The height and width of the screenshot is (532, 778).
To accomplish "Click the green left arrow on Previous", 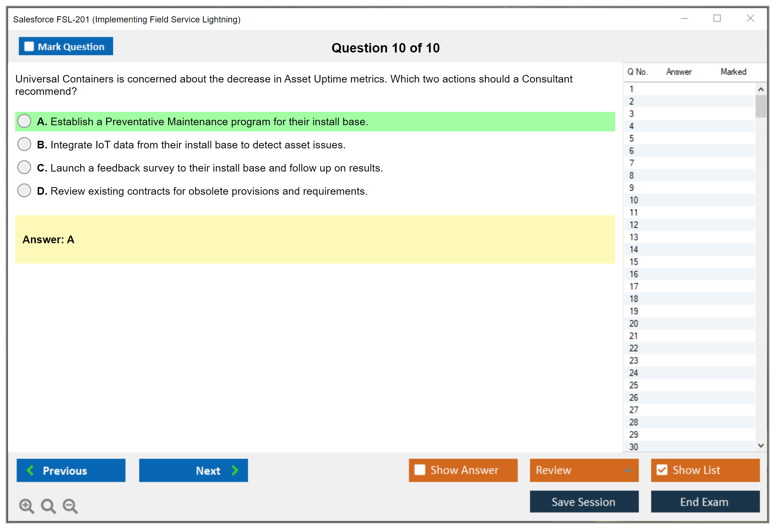I will coord(30,470).
